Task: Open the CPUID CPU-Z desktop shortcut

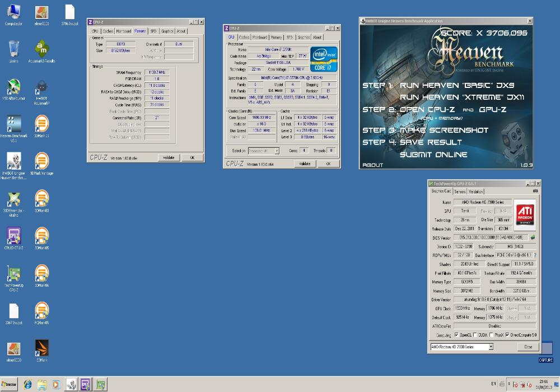Action: point(13,237)
